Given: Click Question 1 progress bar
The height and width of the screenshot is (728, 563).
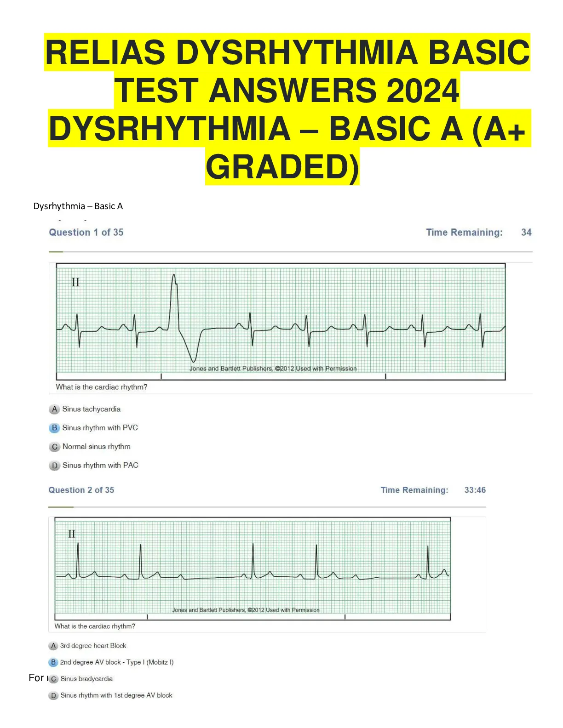Looking at the screenshot, I should [291, 252].
